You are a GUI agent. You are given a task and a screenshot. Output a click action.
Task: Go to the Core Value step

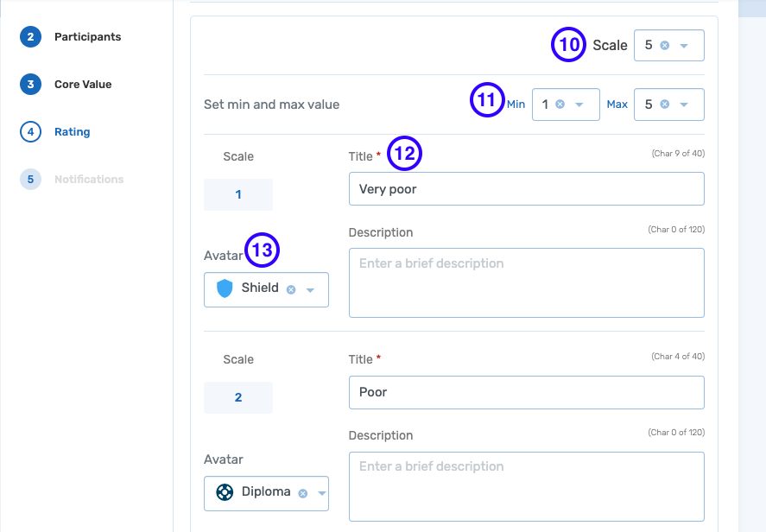pos(83,84)
